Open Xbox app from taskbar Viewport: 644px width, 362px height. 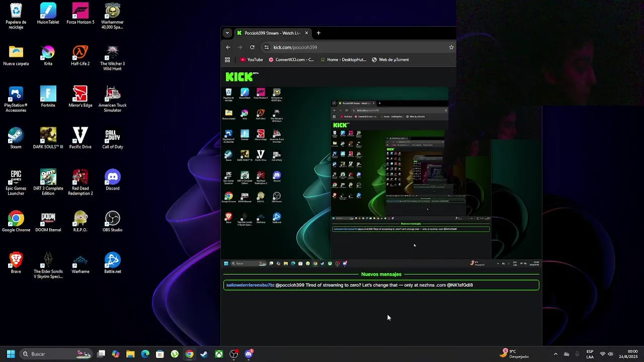click(x=219, y=354)
